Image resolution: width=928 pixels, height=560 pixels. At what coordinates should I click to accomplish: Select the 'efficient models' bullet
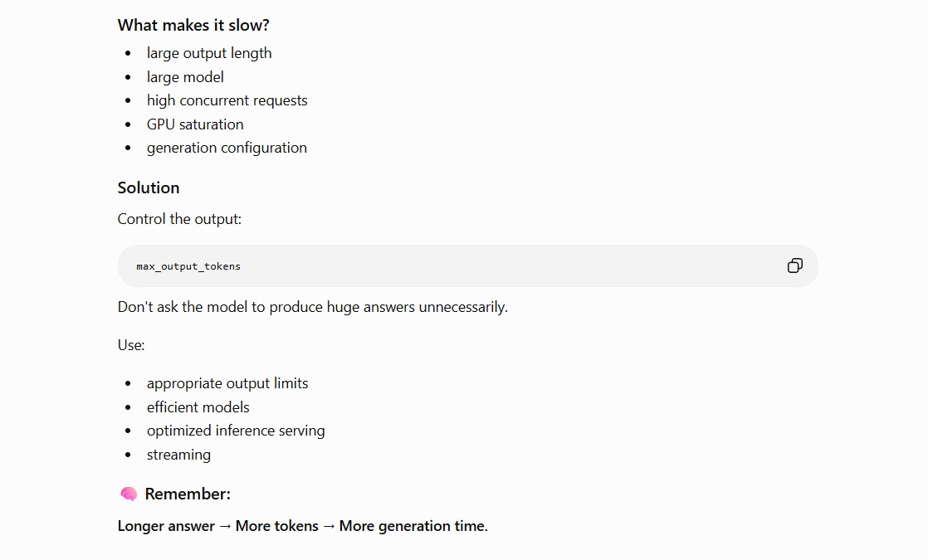[x=198, y=407]
